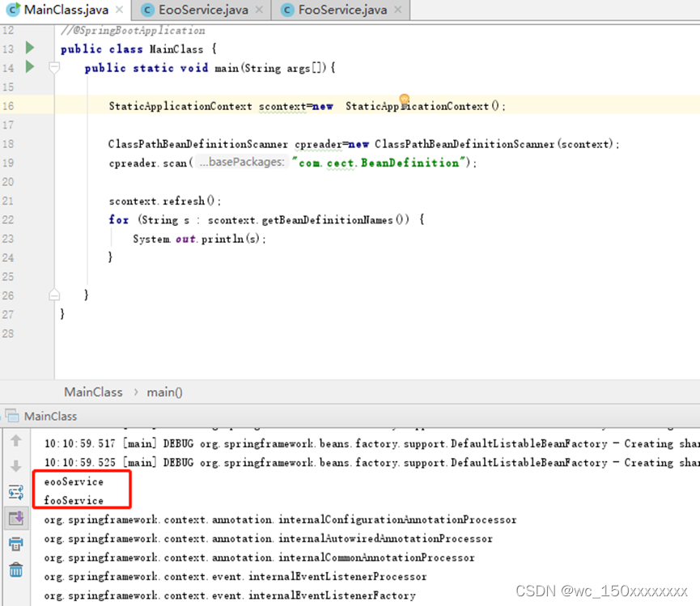
Task: Run the main() method via its gutter arrow
Action: coord(29,68)
